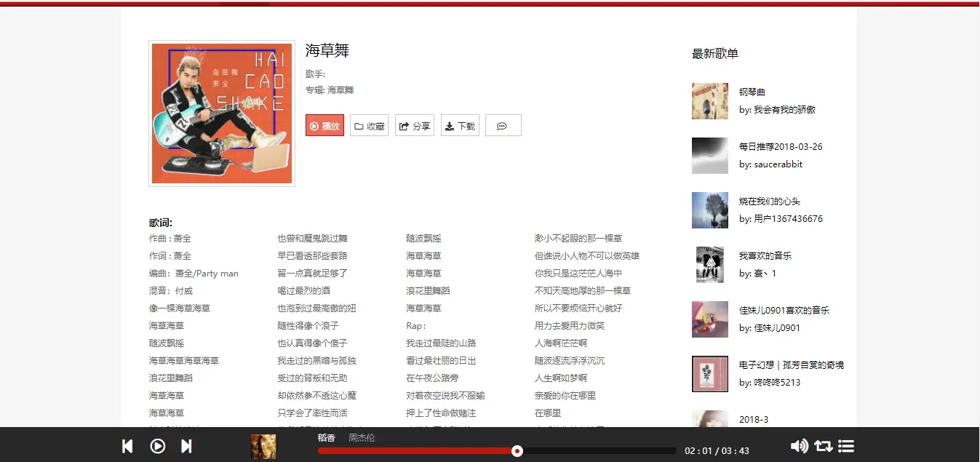
Task: Open 我喜欢的音乐 playlist thumbnail
Action: 710,265
